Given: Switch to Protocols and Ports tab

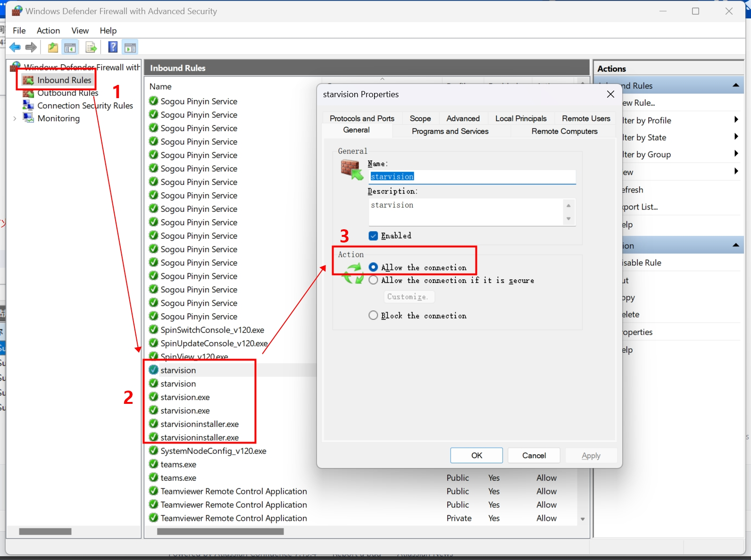Looking at the screenshot, I should [362, 118].
